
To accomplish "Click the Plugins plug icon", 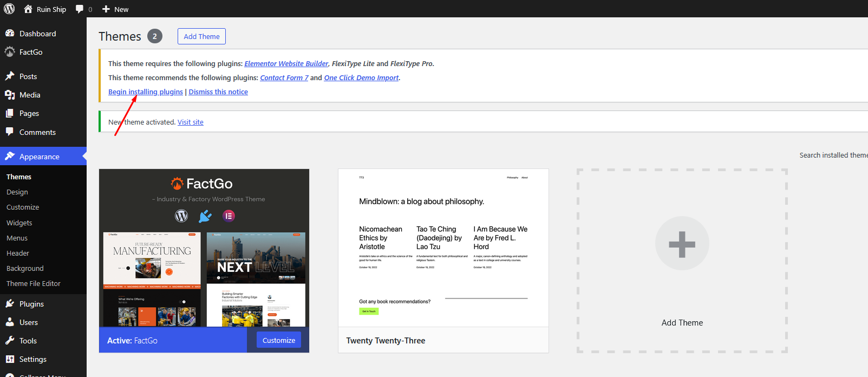I will tap(10, 304).
